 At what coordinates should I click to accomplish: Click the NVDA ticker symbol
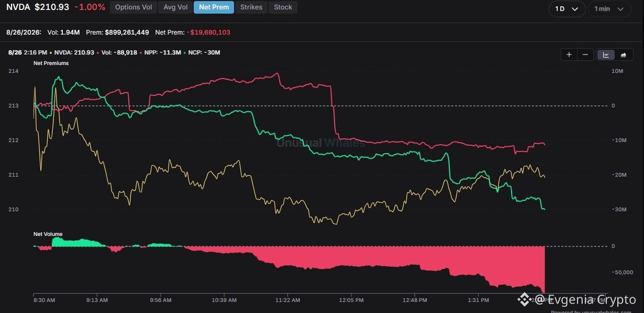coord(18,7)
